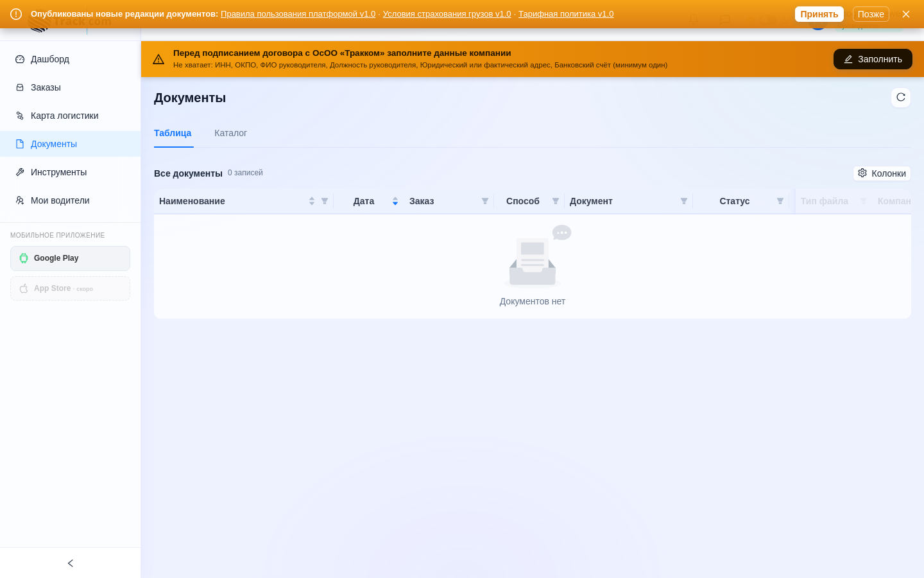Click the 'Все документы' table title
Screen dimensions: 924x578
(188, 173)
